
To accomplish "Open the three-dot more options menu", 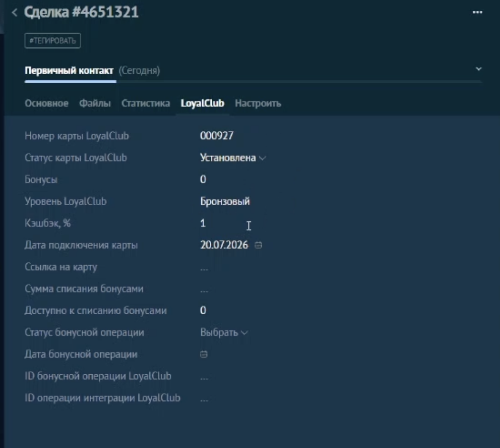I will pos(477,12).
